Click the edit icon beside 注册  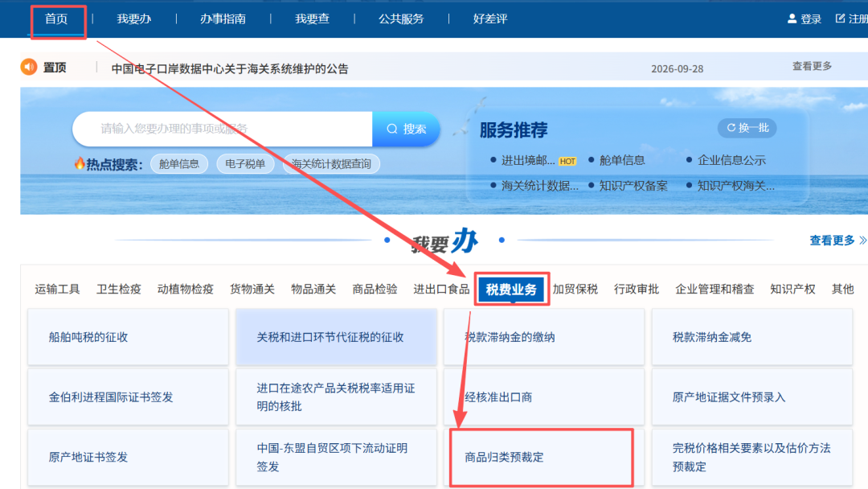coord(840,18)
